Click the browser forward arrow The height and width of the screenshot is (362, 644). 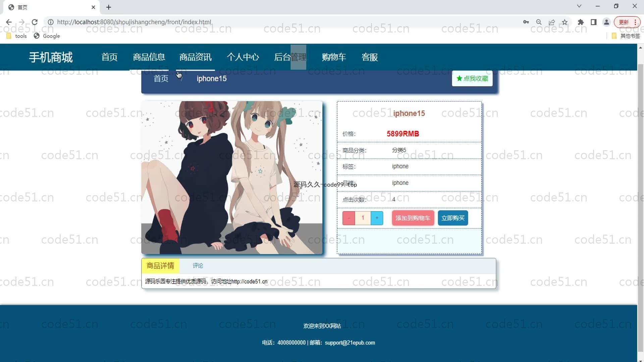click(21, 22)
